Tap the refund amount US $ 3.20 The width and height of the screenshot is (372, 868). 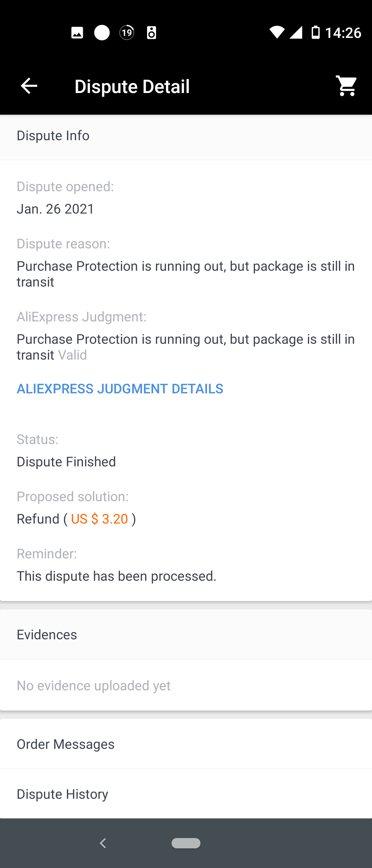pos(100,519)
